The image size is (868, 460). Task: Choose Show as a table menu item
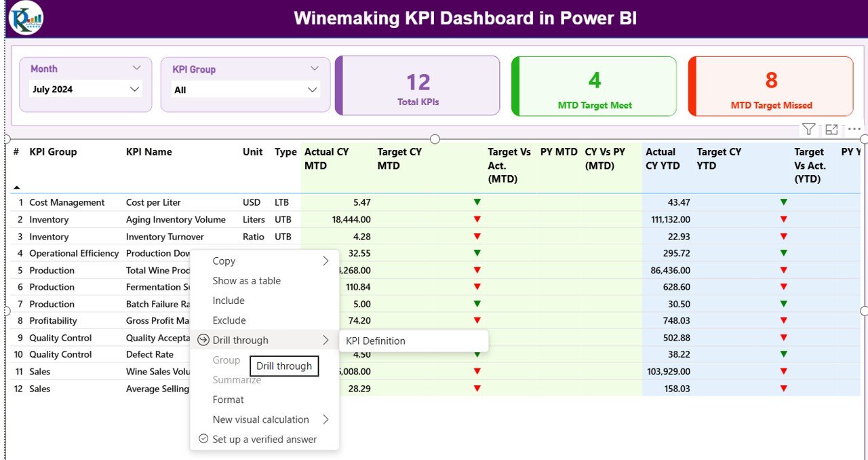click(x=246, y=281)
